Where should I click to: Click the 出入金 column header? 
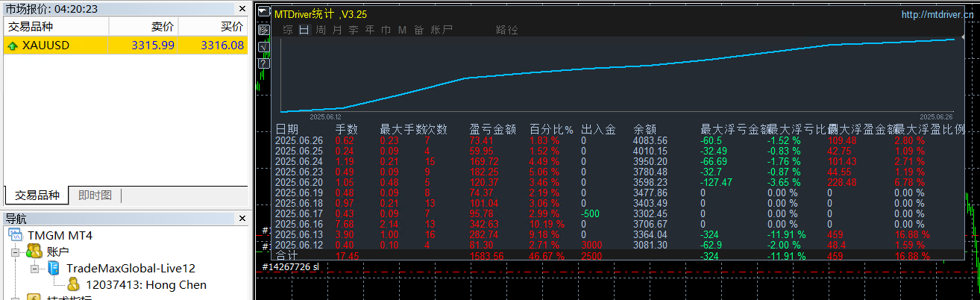pos(598,129)
